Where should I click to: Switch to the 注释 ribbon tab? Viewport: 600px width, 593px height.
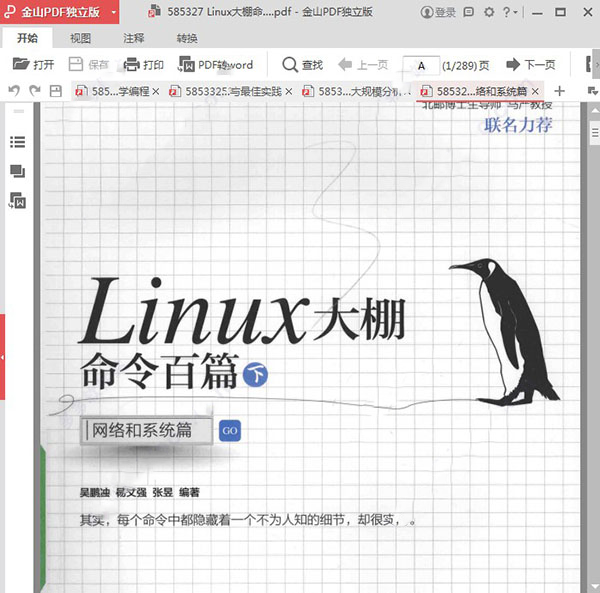pos(134,38)
